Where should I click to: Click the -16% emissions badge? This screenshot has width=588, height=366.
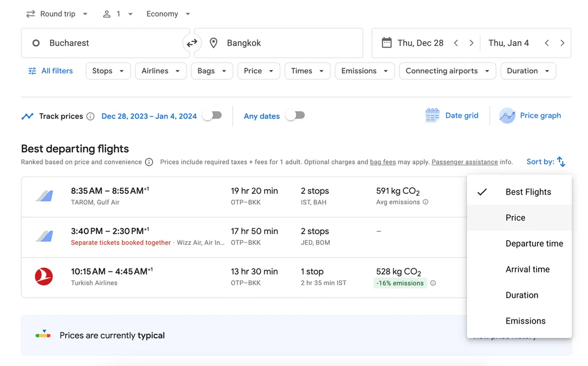pos(400,283)
